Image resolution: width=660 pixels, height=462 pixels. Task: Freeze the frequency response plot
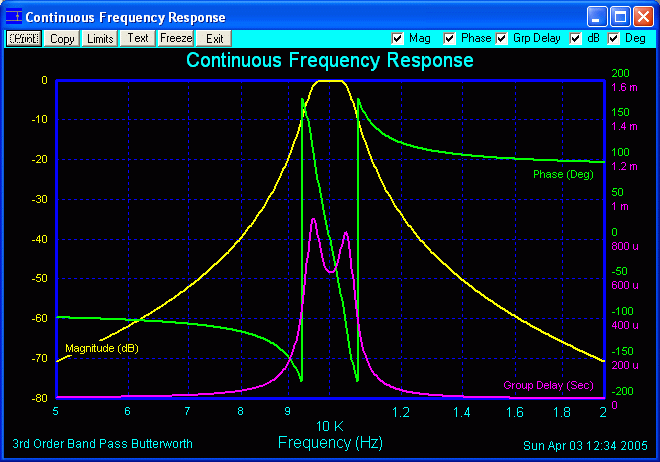(x=176, y=38)
